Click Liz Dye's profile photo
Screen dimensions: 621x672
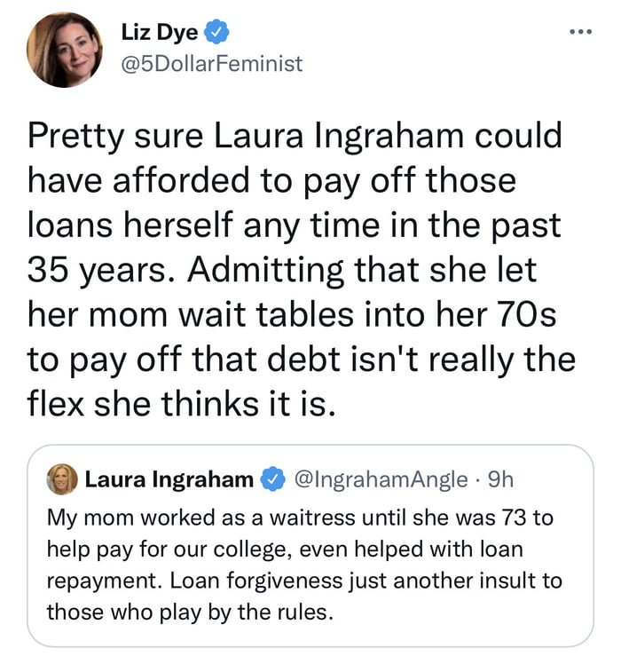click(64, 50)
